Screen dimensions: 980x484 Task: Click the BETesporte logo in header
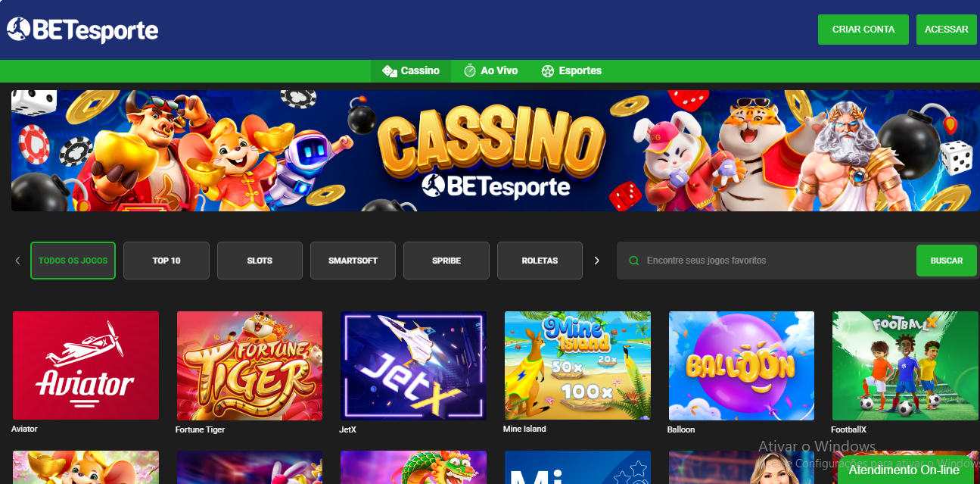[x=82, y=30]
